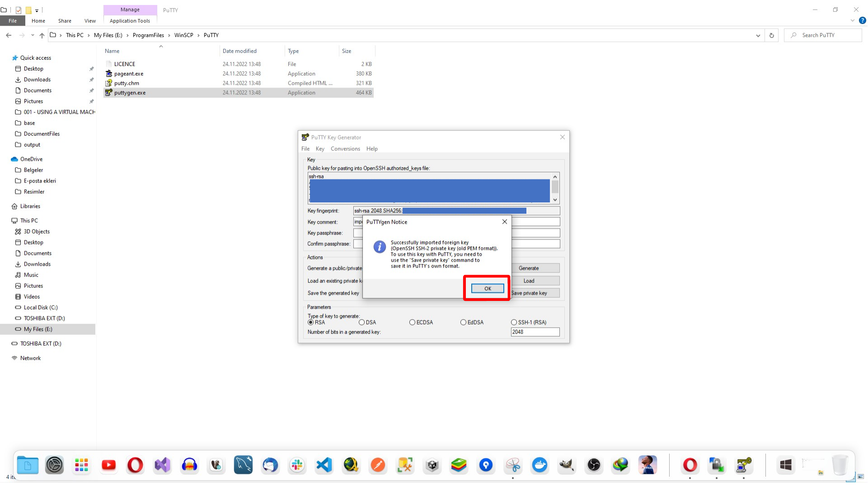868x488 pixels.
Task: Go back using the Explorer back arrow
Action: (9, 35)
